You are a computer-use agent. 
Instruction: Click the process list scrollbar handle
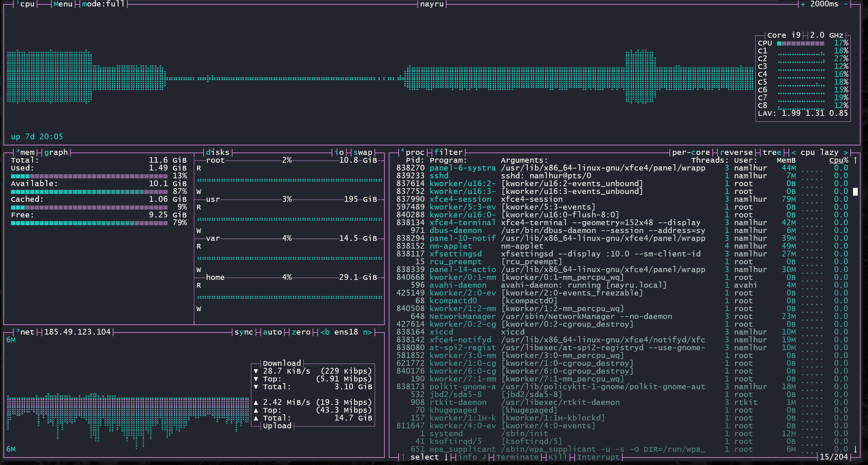pyautogui.click(x=855, y=192)
